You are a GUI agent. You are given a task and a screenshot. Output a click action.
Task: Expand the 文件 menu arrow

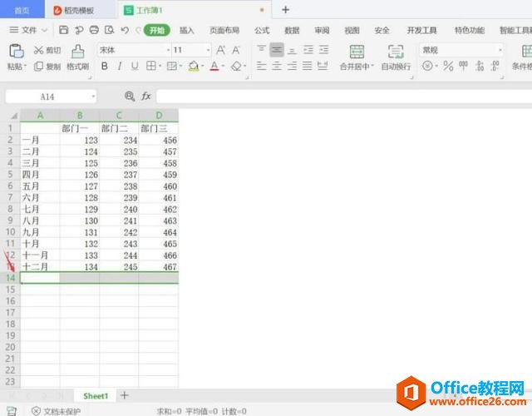pos(44,30)
